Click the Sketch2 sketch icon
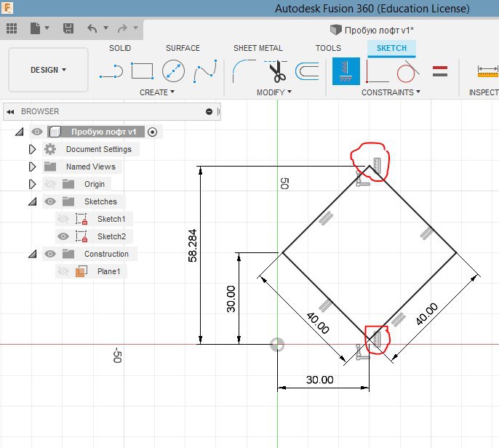The width and height of the screenshot is (499, 448). point(81,236)
